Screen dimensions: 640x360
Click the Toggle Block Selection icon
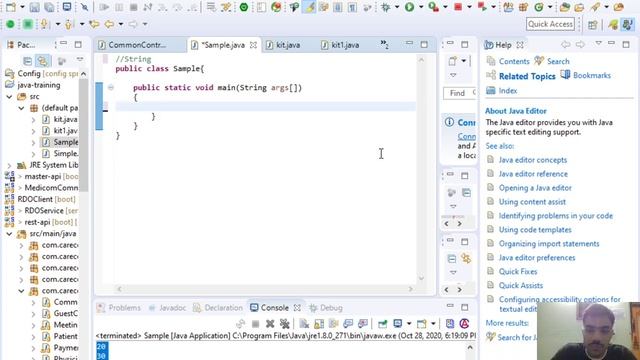[338, 7]
